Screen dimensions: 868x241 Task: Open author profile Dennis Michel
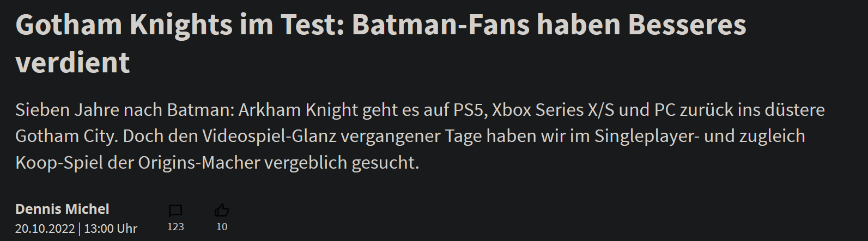click(62, 209)
